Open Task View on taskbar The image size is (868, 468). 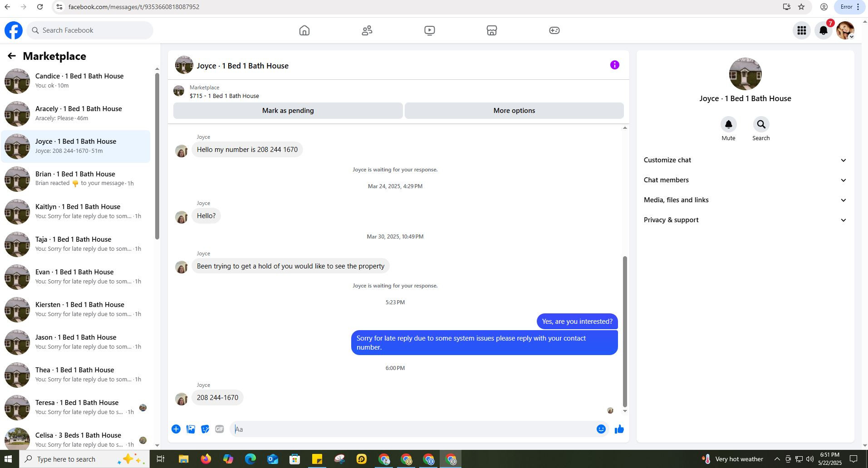click(x=160, y=459)
